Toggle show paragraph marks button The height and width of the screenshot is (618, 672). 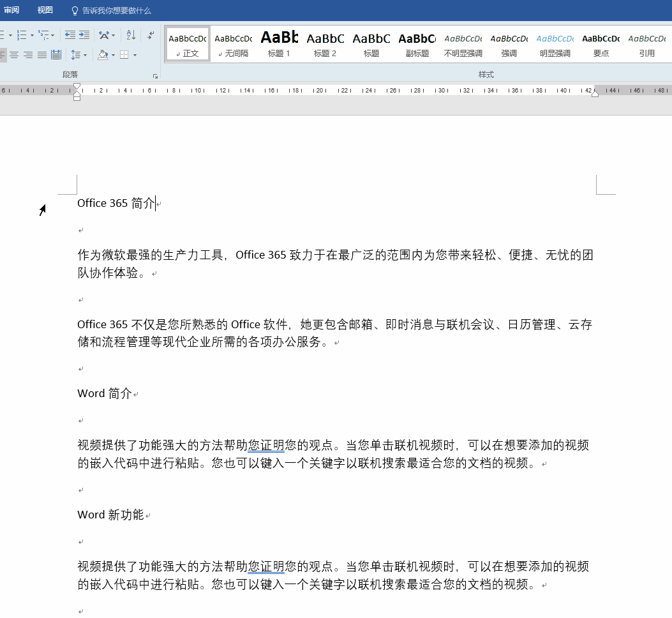(x=151, y=35)
